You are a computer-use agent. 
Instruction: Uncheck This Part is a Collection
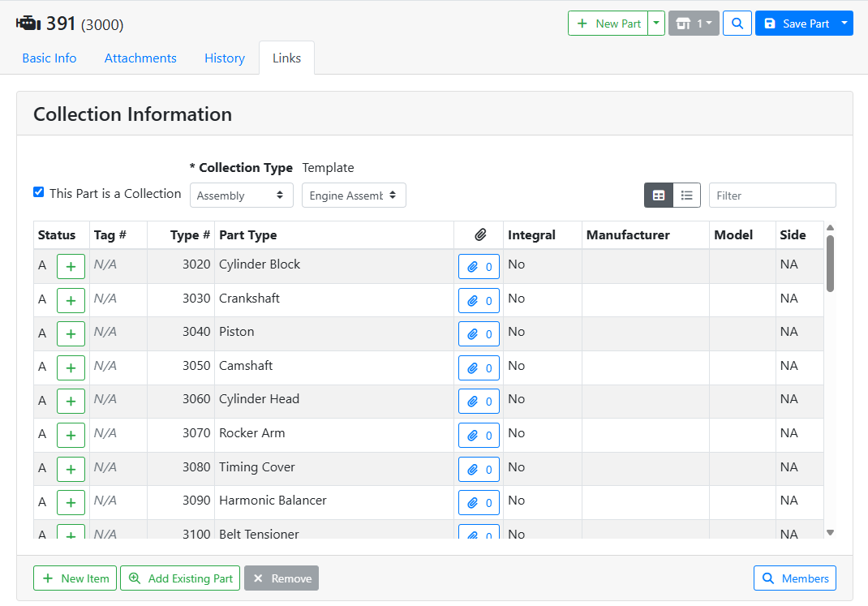tap(38, 192)
